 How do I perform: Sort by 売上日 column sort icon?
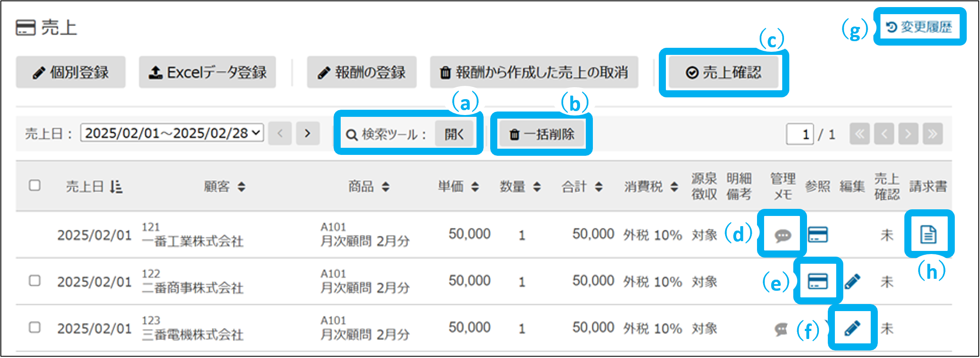pyautogui.click(x=116, y=187)
